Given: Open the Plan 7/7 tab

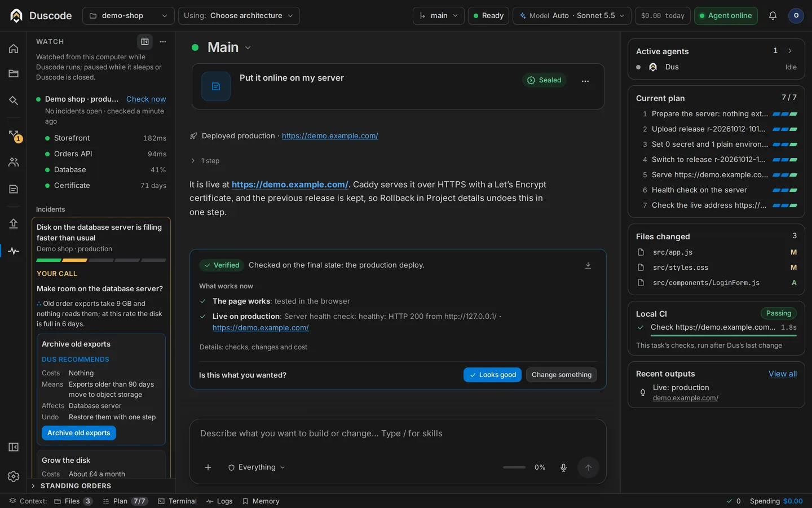Looking at the screenshot, I should [125, 501].
